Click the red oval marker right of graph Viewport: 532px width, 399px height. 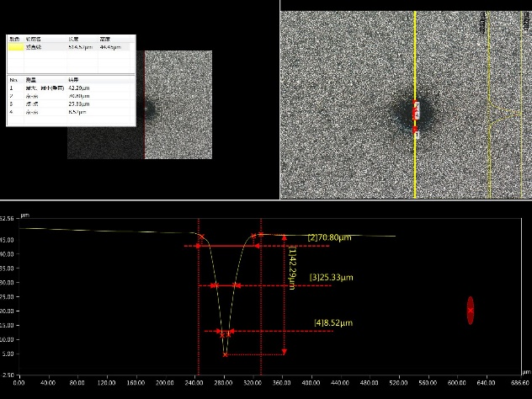[471, 311]
